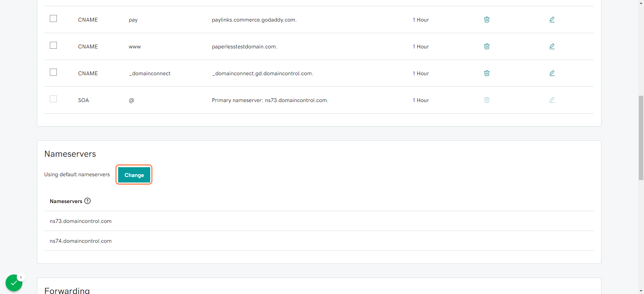Select the www CNAME checkbox
Viewport: 644px width, 294px height.
point(53,45)
